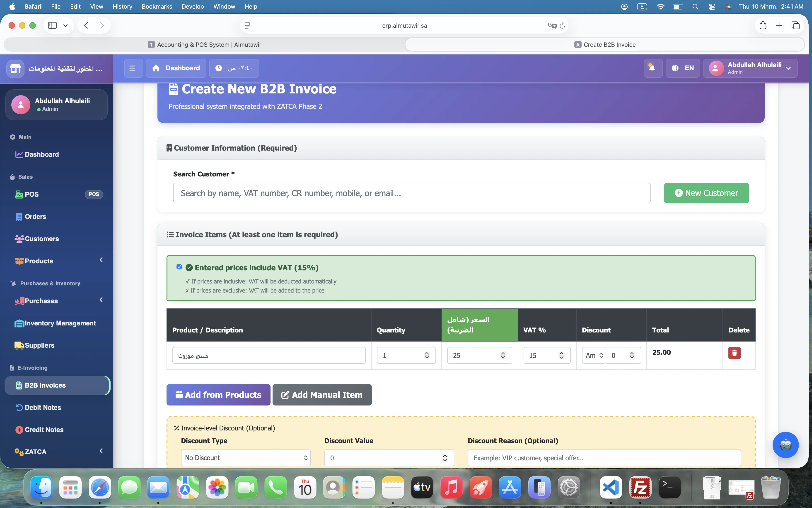Image resolution: width=812 pixels, height=508 pixels.
Task: Open the Safari Bookmarks menu
Action: [x=157, y=7]
